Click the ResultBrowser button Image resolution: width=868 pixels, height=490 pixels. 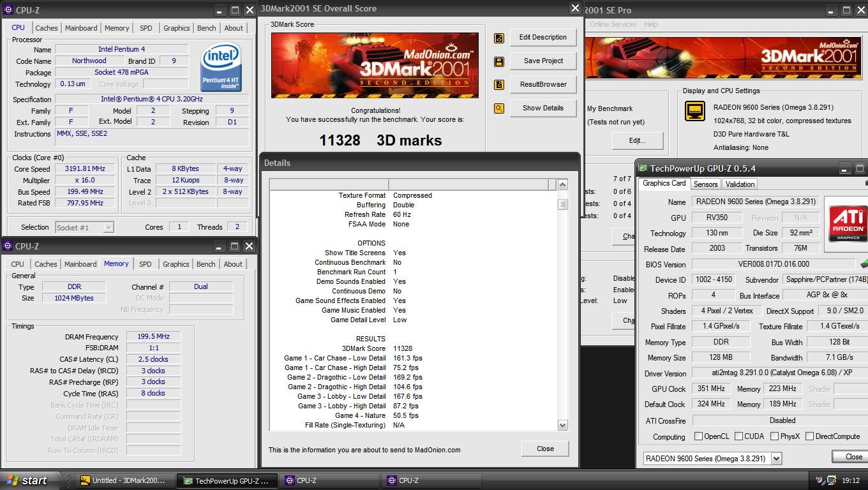(x=543, y=84)
